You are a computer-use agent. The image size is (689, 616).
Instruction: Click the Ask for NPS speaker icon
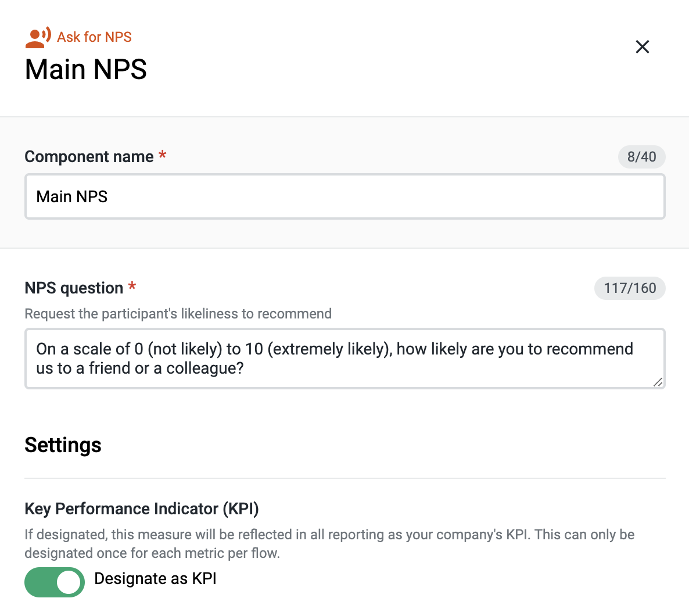coord(38,37)
